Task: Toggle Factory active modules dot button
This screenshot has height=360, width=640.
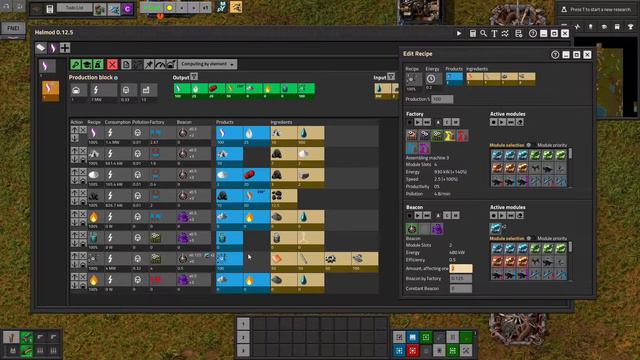Action: pyautogui.click(x=493, y=122)
